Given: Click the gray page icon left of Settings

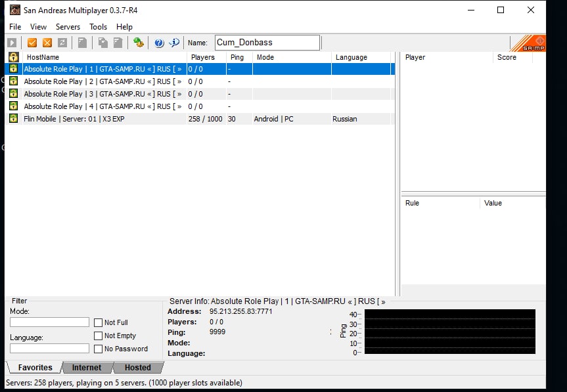Looking at the screenshot, I should [118, 43].
